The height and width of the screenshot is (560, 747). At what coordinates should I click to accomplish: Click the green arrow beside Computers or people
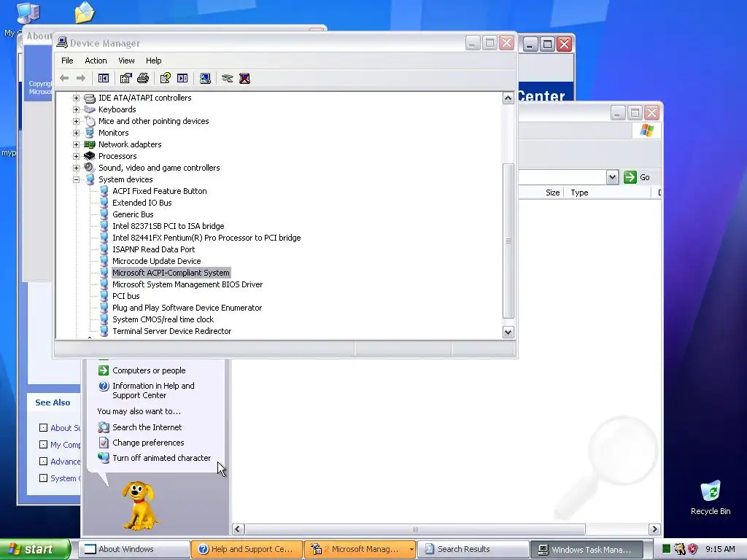[x=104, y=370]
